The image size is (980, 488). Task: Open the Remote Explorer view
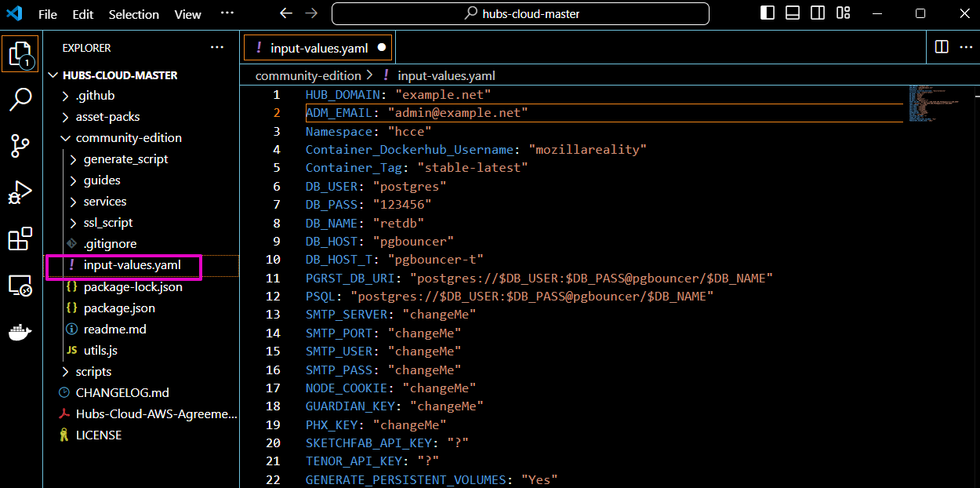coord(20,286)
